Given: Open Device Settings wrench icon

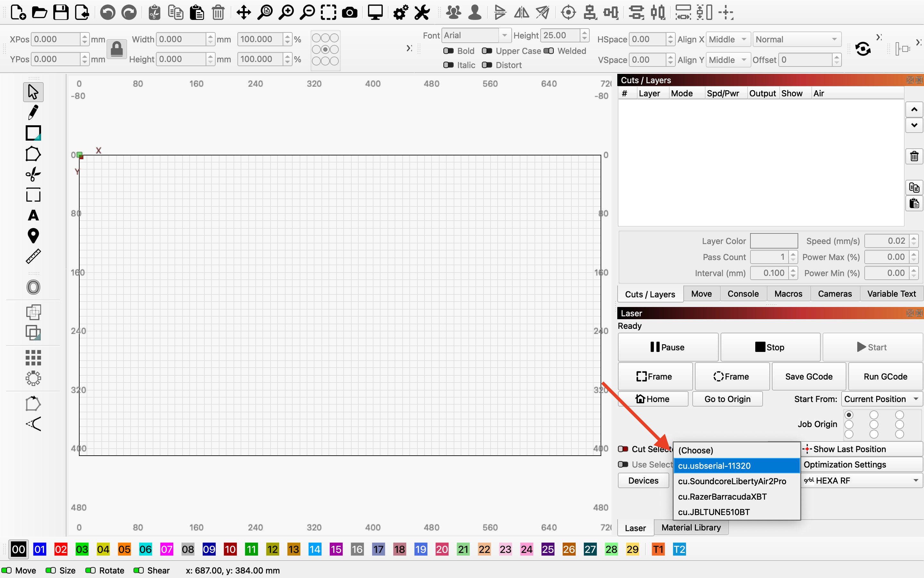Looking at the screenshot, I should pos(422,13).
